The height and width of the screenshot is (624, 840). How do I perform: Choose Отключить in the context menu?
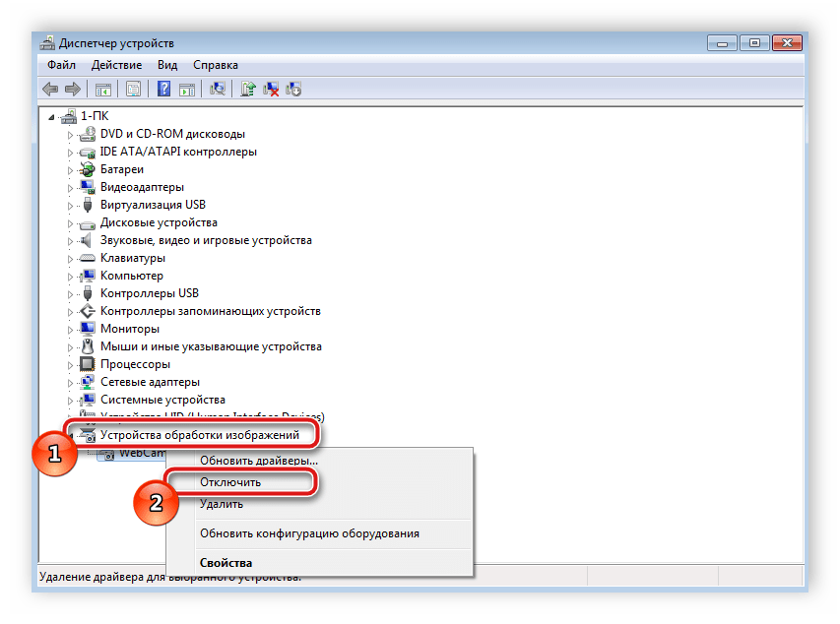coord(230,482)
